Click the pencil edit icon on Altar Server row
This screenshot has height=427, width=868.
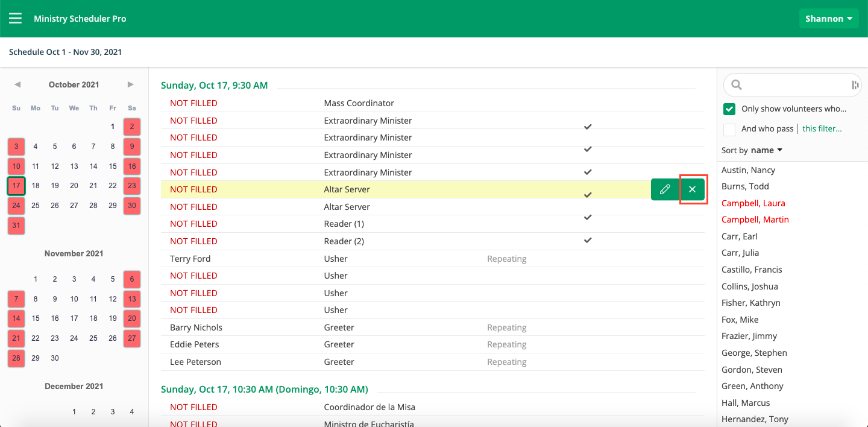665,189
